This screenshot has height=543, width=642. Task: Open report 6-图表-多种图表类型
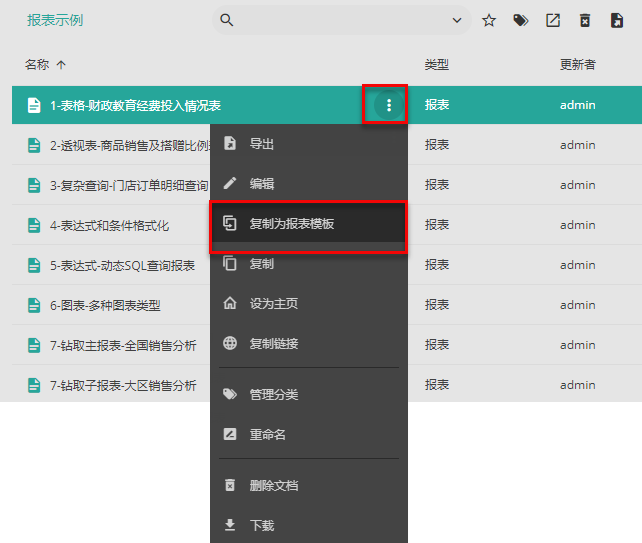click(x=105, y=305)
